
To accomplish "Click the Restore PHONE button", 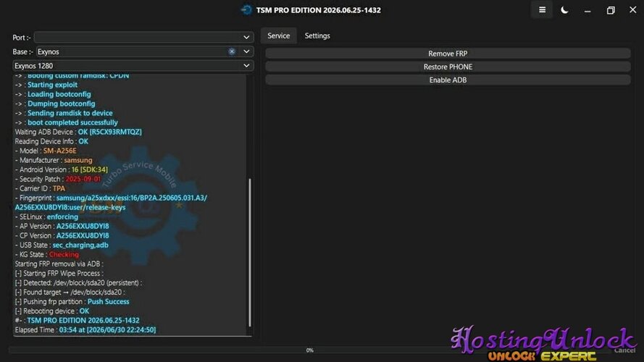I will [448, 67].
